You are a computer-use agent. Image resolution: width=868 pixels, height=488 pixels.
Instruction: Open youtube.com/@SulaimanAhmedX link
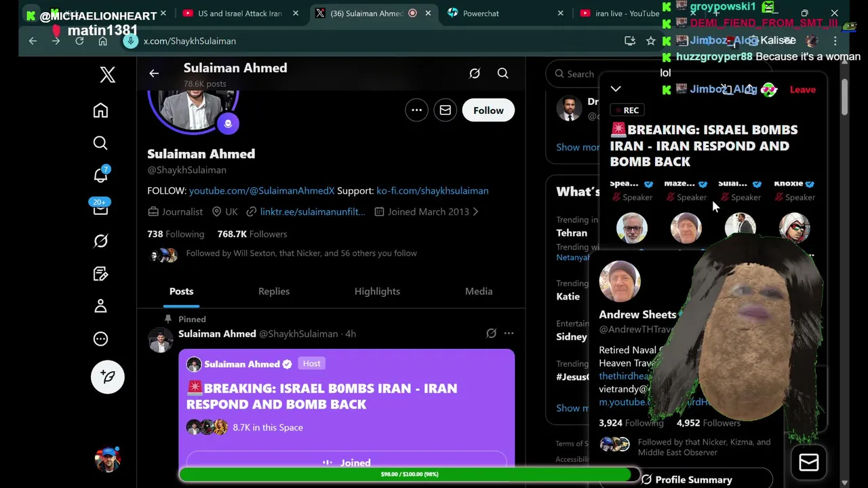point(262,190)
